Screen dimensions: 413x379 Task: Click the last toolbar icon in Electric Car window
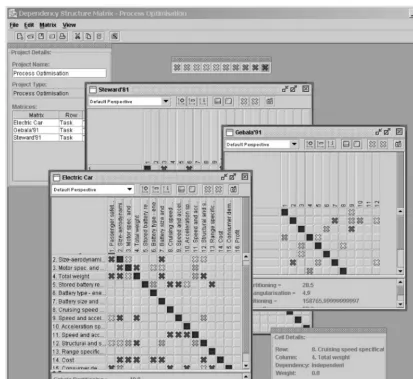click(x=233, y=190)
